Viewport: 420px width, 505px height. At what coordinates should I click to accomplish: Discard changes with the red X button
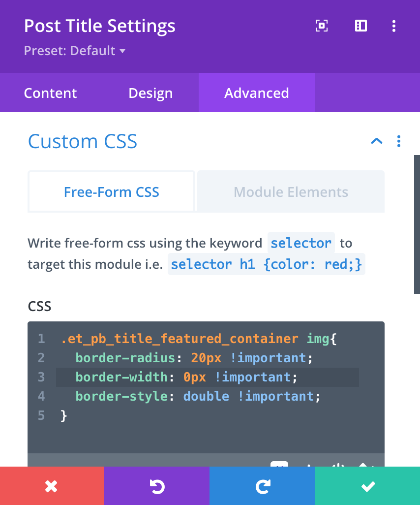[52, 486]
